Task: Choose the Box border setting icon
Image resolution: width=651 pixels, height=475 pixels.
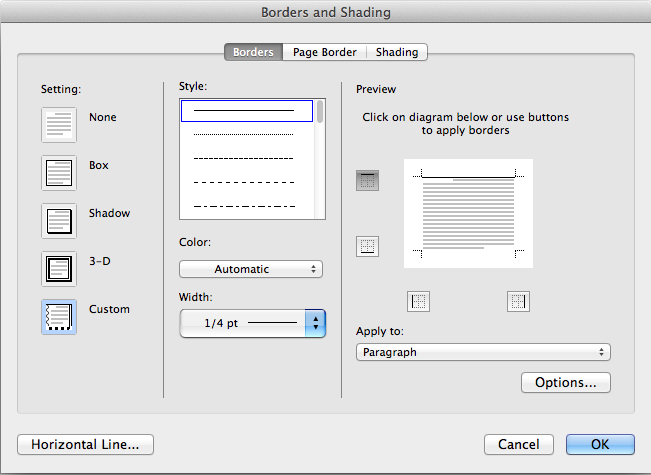Action: [59, 172]
